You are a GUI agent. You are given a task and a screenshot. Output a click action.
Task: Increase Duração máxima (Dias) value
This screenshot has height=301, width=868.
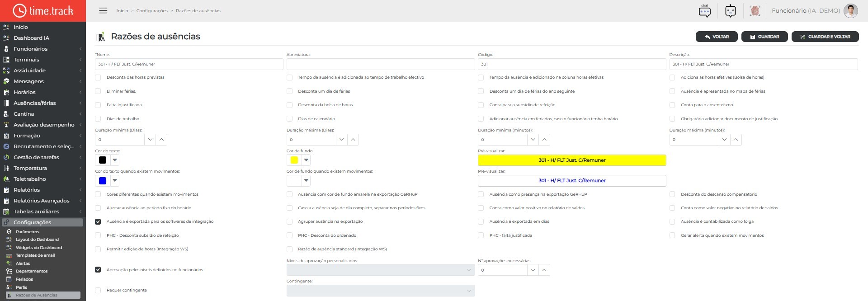(353, 140)
